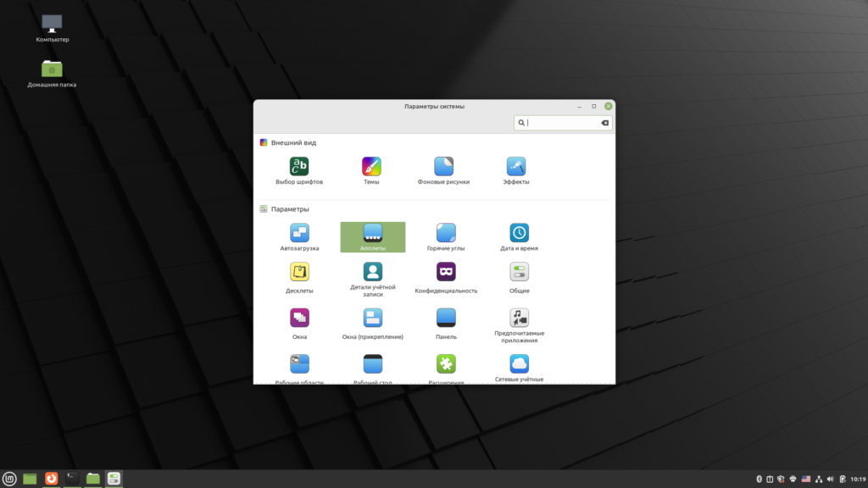
Task: Open Горячие углы hot corners settings
Action: (x=446, y=233)
